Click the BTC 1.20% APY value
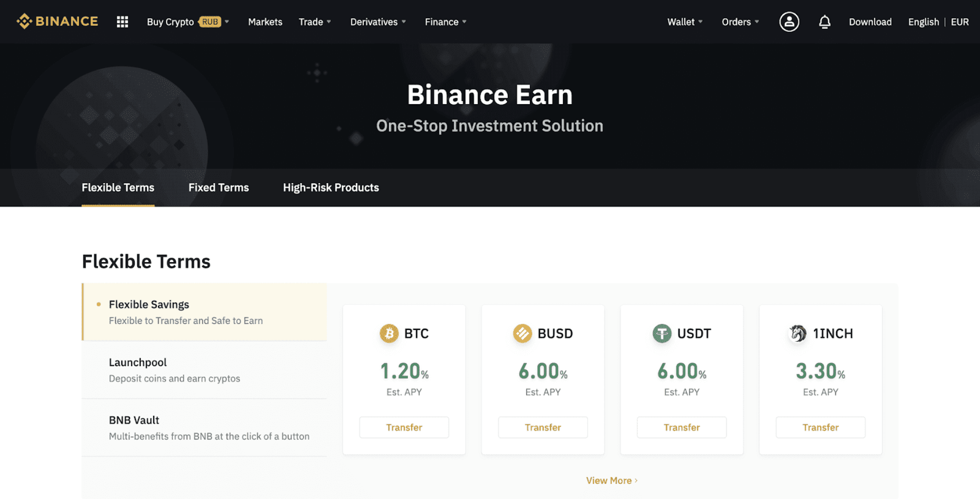This screenshot has width=980, height=499. point(404,371)
